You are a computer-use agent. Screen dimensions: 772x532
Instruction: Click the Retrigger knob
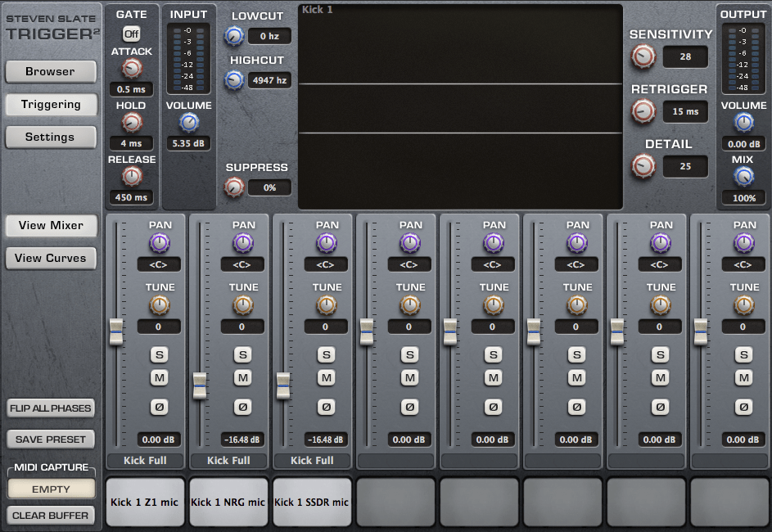643,111
